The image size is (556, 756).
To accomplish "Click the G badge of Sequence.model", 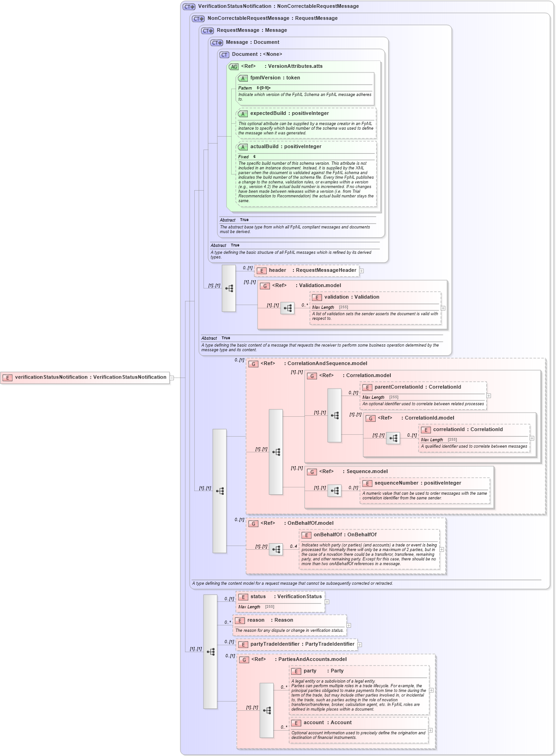I will click(x=312, y=472).
